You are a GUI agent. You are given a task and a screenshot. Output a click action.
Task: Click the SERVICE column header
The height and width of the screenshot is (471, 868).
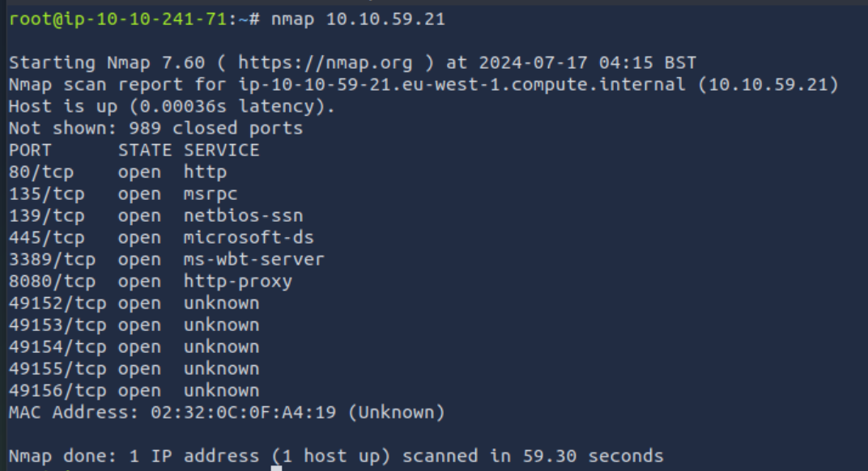pyautogui.click(x=221, y=151)
